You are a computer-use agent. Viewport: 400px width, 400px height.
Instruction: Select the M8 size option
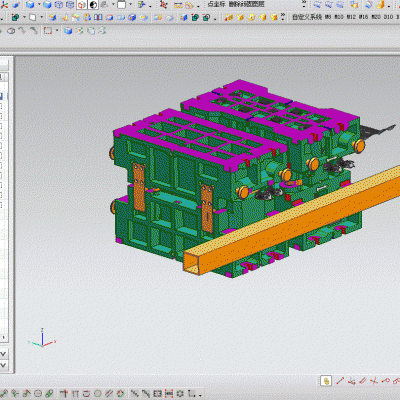tap(328, 16)
